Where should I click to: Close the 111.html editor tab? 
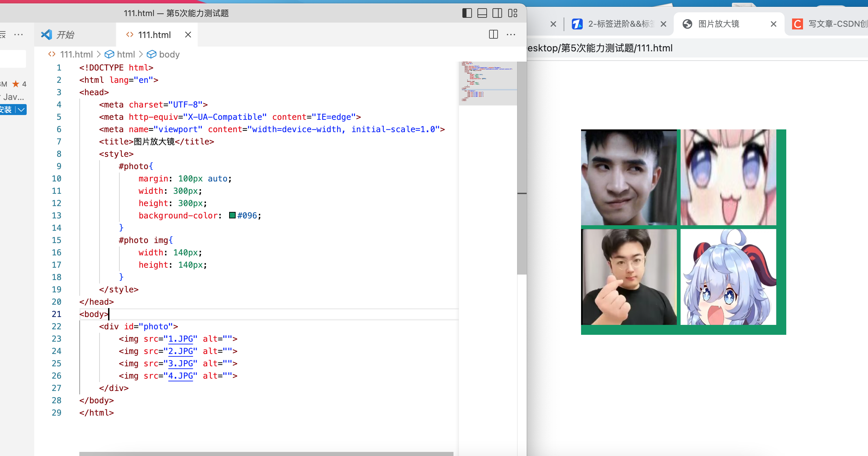(188, 35)
